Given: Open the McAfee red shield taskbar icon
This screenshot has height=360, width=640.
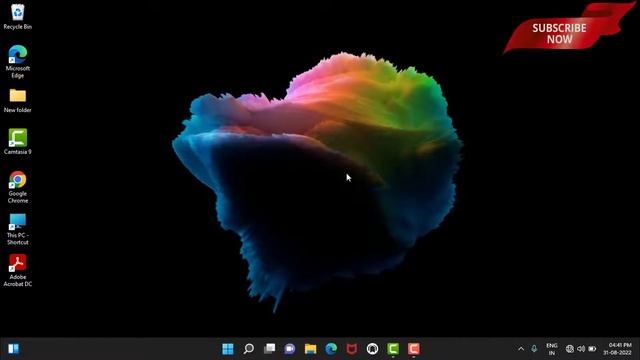Looking at the screenshot, I should (352, 349).
